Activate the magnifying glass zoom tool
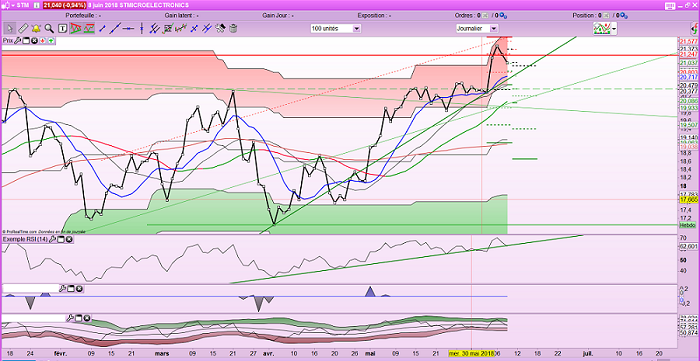This screenshot has height=361, width=700. [x=49, y=29]
